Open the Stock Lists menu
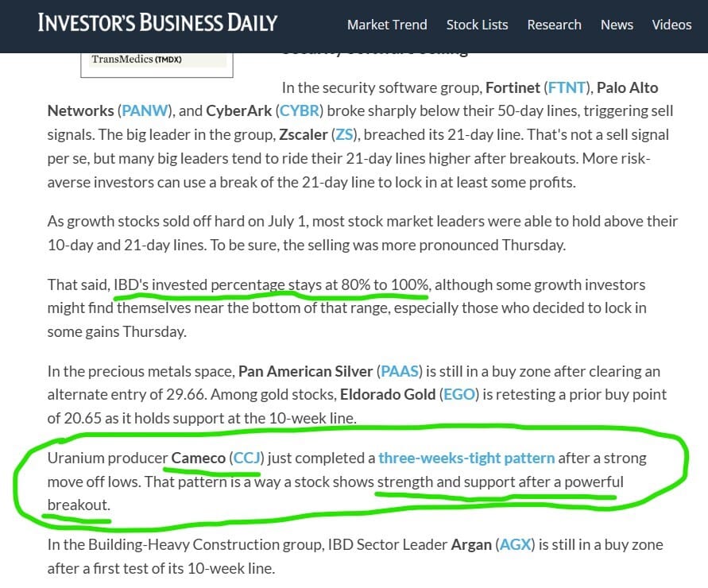Viewport: 708px width, 588px height. click(x=477, y=25)
